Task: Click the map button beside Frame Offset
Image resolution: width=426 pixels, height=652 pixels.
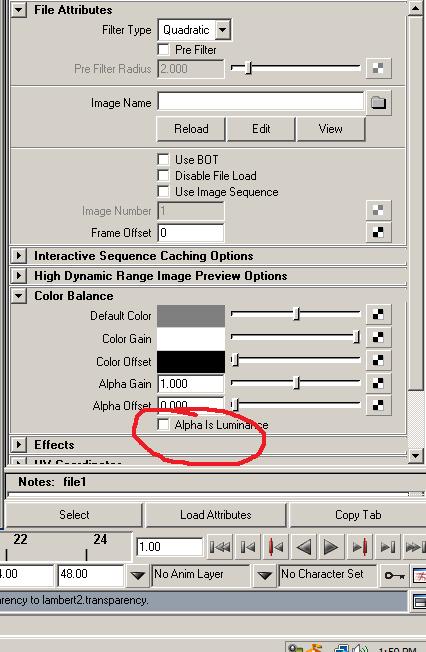Action: (378, 232)
